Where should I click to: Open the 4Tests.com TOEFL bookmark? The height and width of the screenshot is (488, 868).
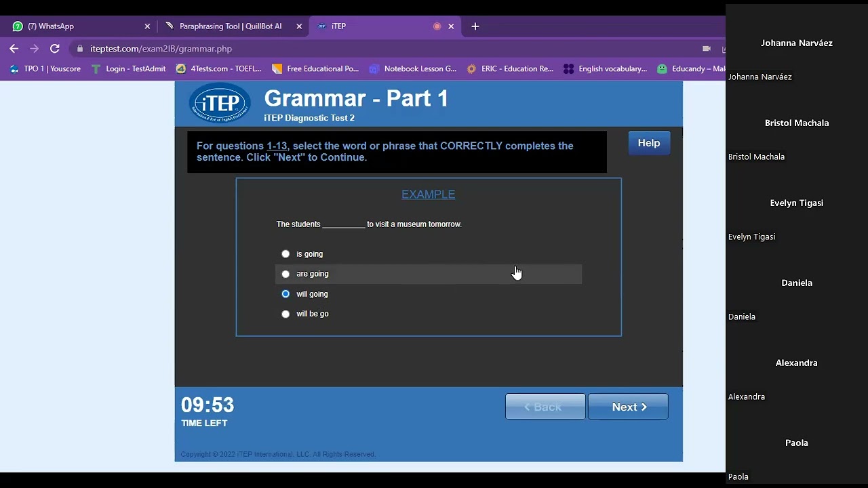click(218, 68)
